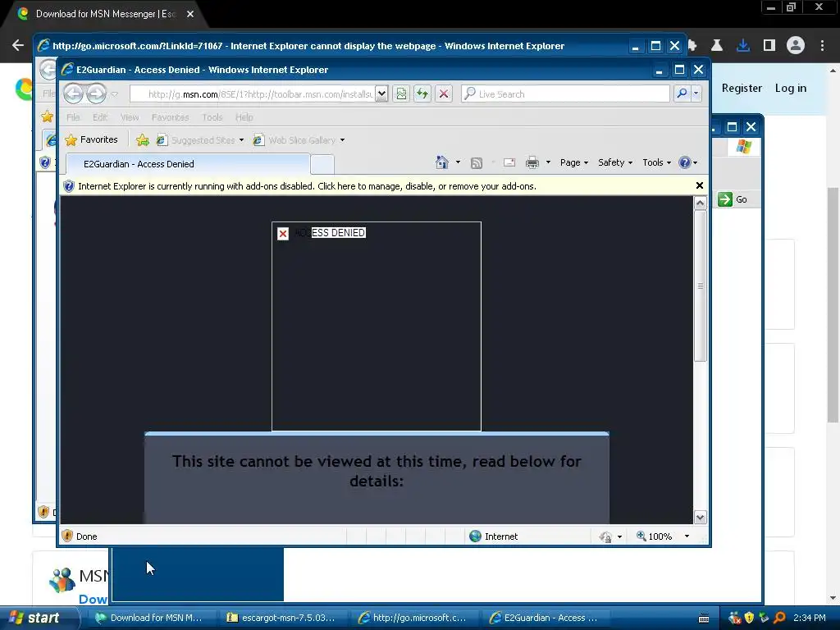Click the Read Mail icon
This screenshot has width=840, height=630.
509,163
